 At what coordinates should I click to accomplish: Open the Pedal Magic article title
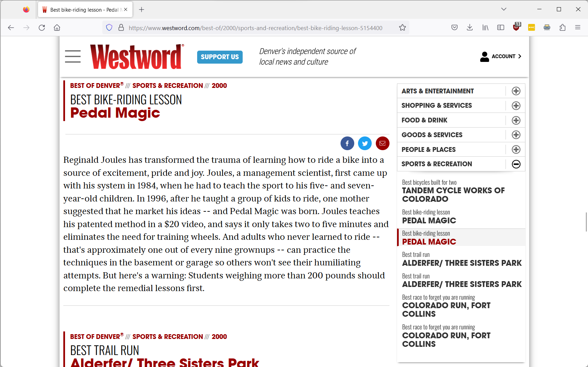point(115,113)
